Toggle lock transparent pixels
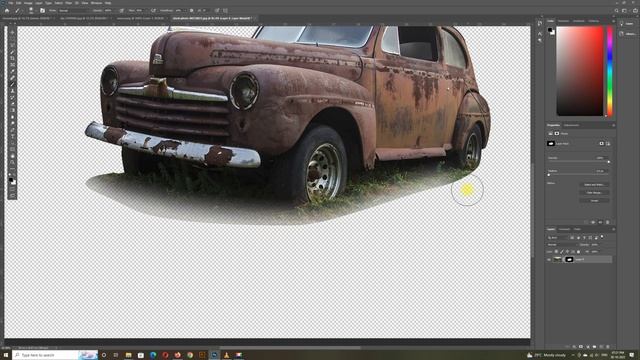This screenshot has width=640, height=360. point(556,251)
